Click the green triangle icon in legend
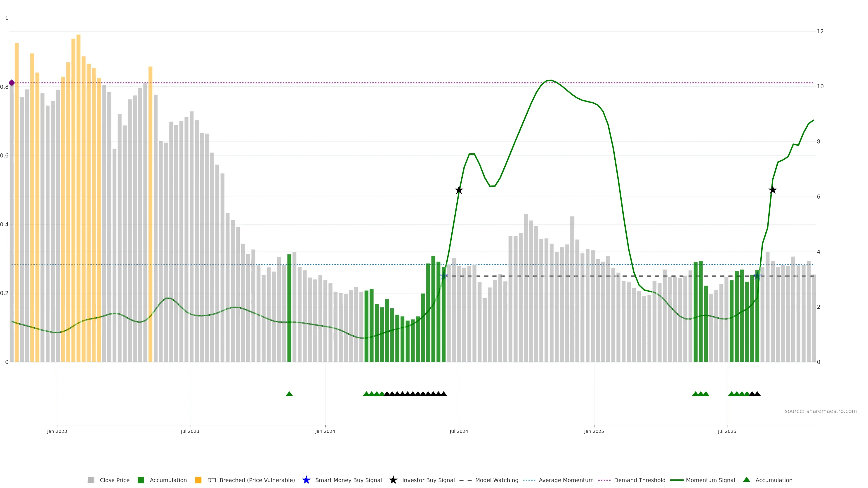Screen dimensions: 868x488 [x=746, y=480]
